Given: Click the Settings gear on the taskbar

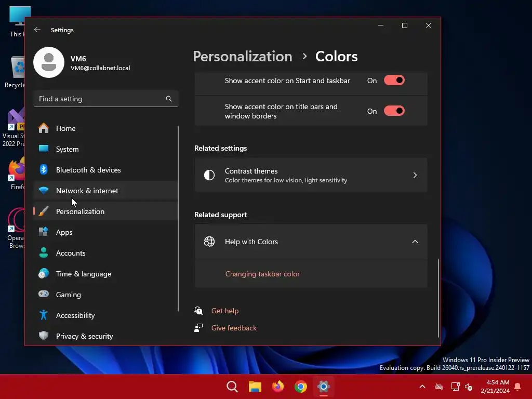Looking at the screenshot, I should (x=323, y=387).
